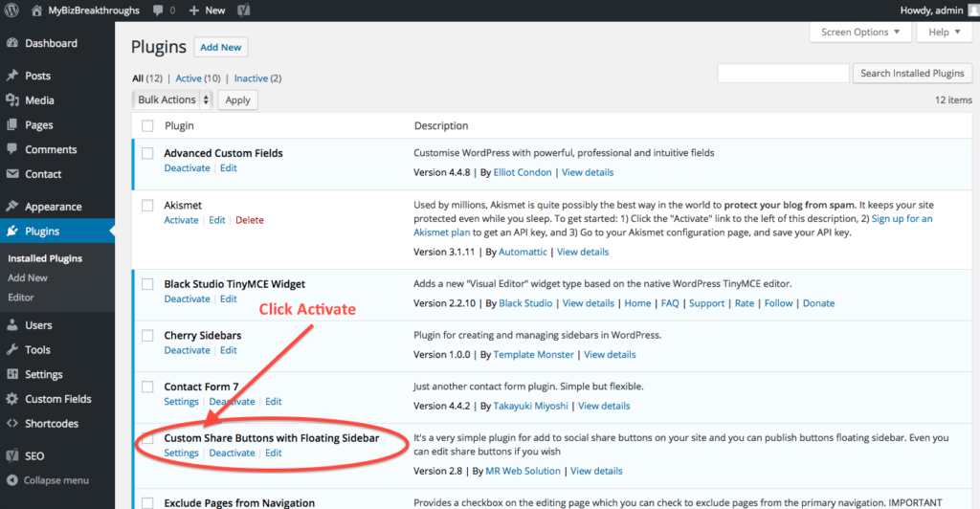Click the Yoast SEO icon in admin bar
This screenshot has height=509, width=980.
244,11
